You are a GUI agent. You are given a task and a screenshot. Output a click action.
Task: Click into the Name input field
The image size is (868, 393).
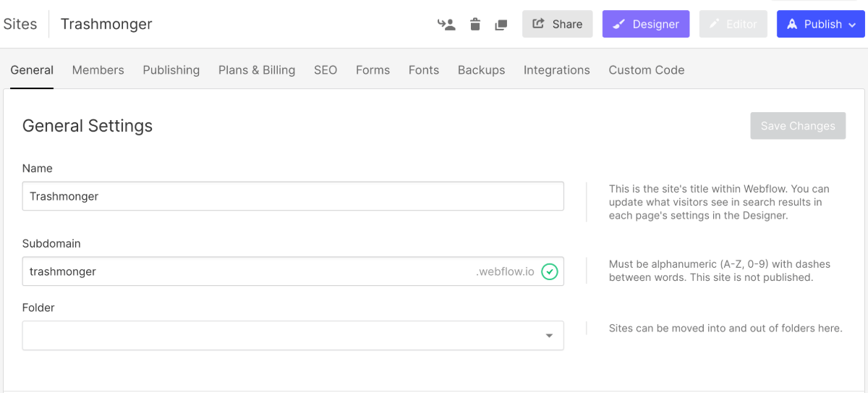click(293, 196)
